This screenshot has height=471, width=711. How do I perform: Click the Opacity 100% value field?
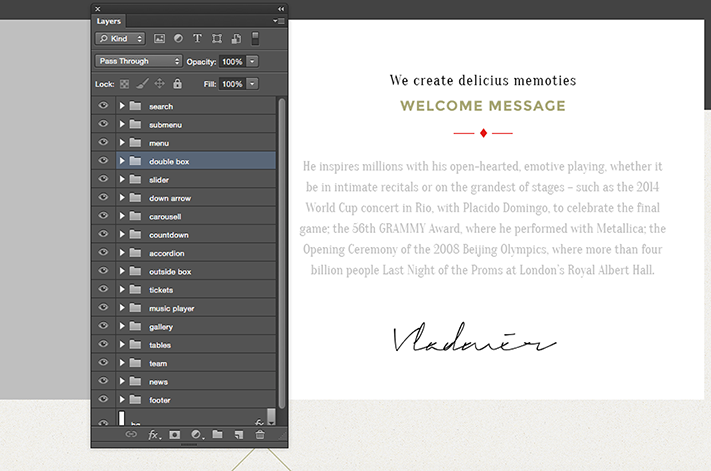233,61
